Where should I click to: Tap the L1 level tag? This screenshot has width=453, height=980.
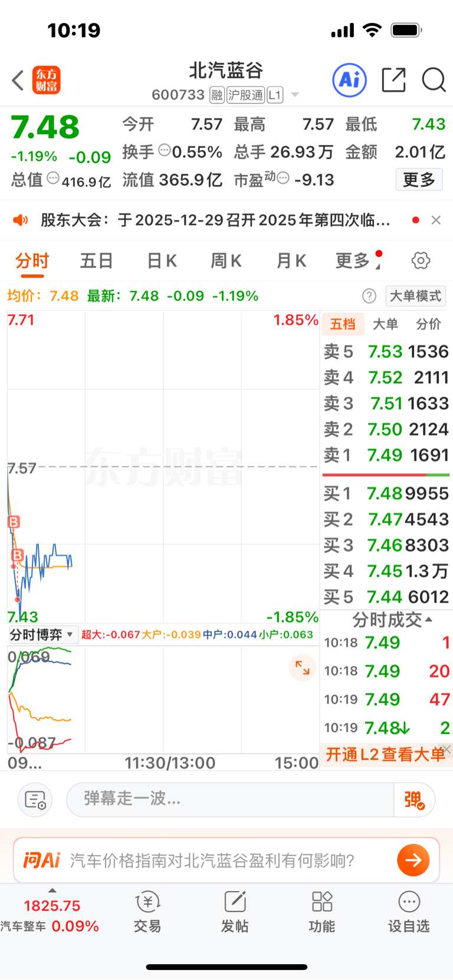click(275, 95)
